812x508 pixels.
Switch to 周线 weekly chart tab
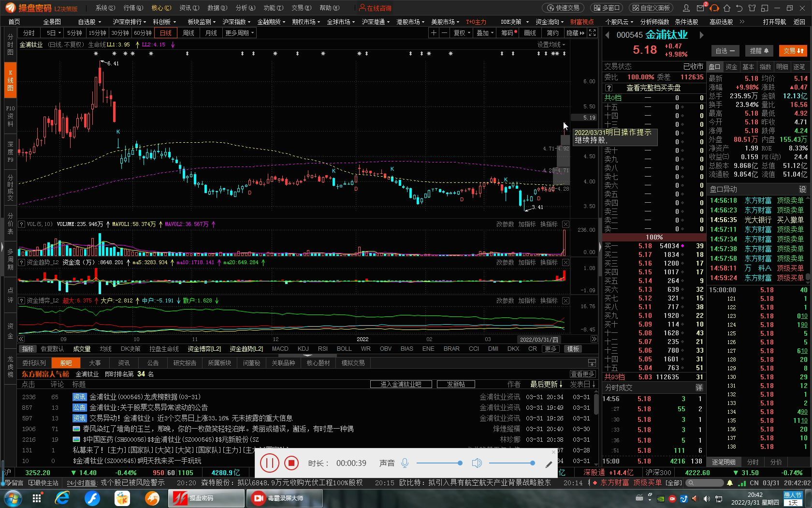pyautogui.click(x=188, y=33)
